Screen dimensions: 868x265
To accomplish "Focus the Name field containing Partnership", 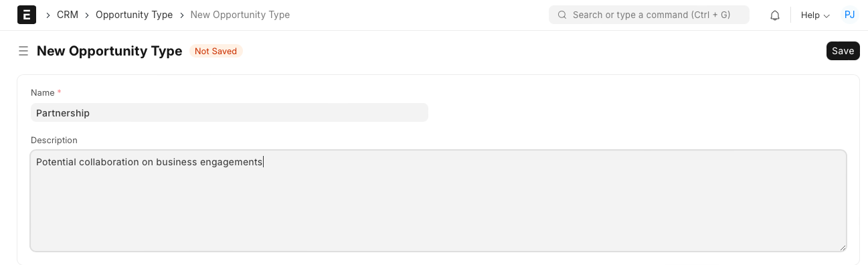I will [230, 113].
